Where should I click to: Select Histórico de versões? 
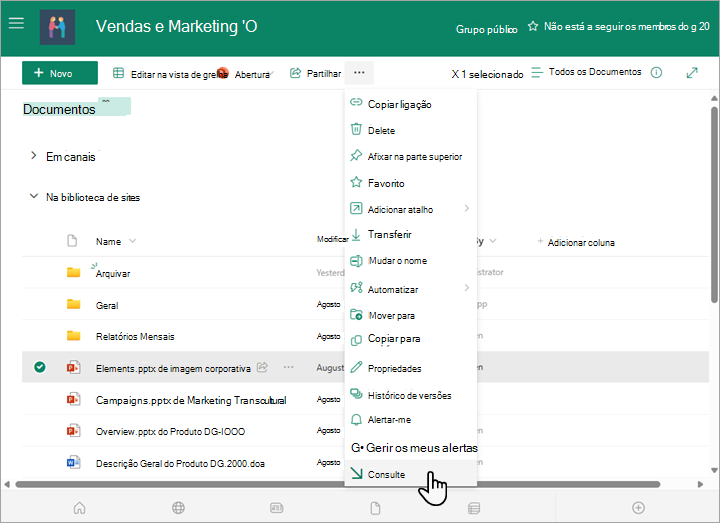click(x=411, y=394)
